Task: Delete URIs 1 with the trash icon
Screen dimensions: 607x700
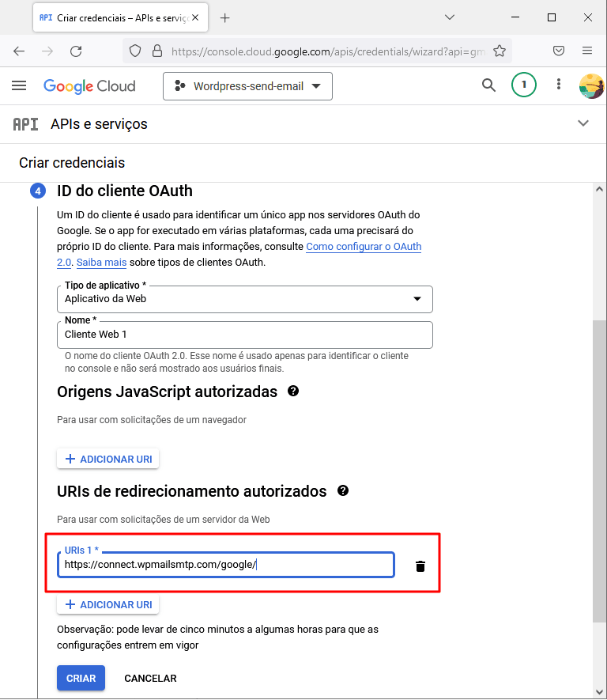Action: [420, 566]
